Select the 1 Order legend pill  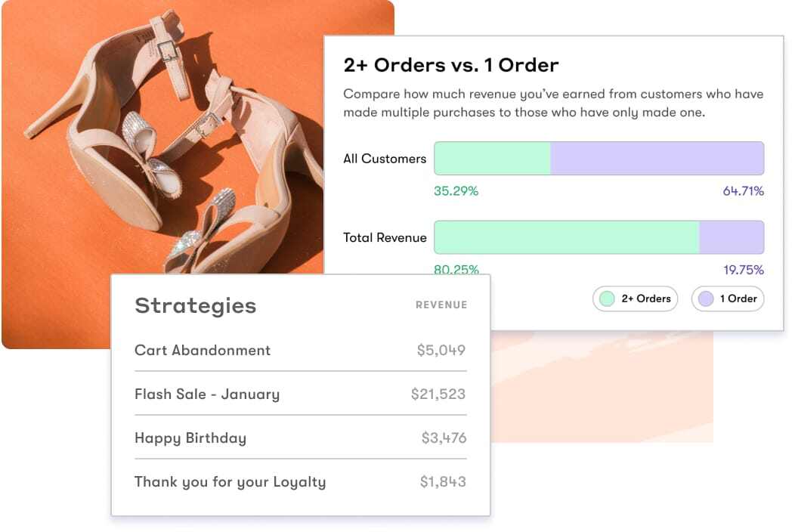[728, 299]
